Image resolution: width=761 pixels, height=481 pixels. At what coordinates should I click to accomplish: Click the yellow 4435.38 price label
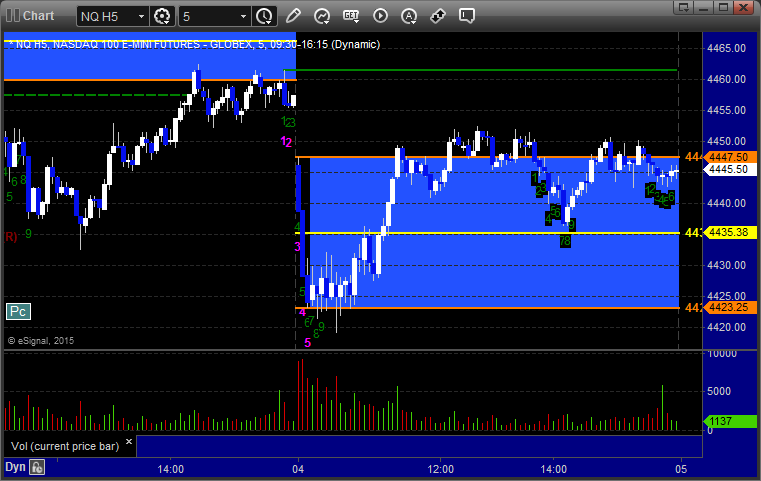click(x=730, y=232)
